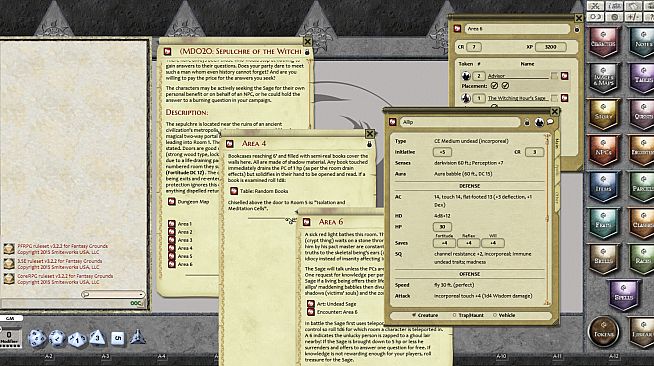Click the Alip HP 30 field
Screen dimensions: 654x366
pos(442,227)
